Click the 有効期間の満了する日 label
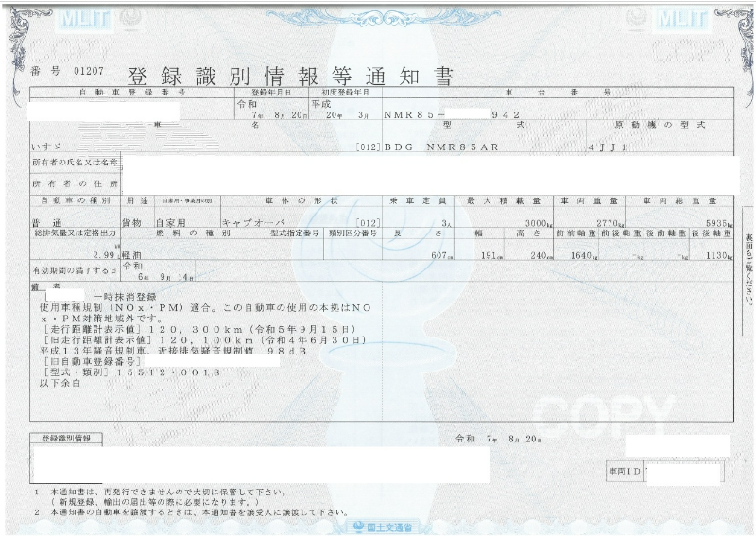 (75, 270)
